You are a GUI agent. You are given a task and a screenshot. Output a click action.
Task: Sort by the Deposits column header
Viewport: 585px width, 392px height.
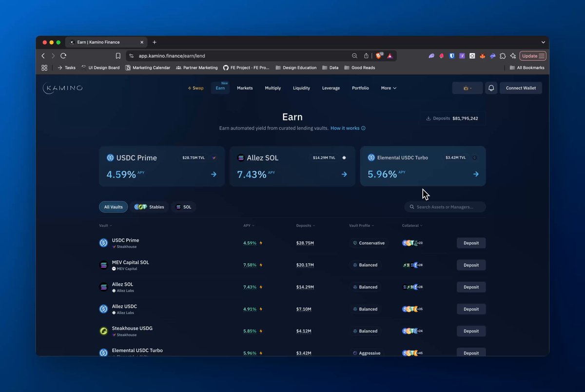(x=306, y=226)
